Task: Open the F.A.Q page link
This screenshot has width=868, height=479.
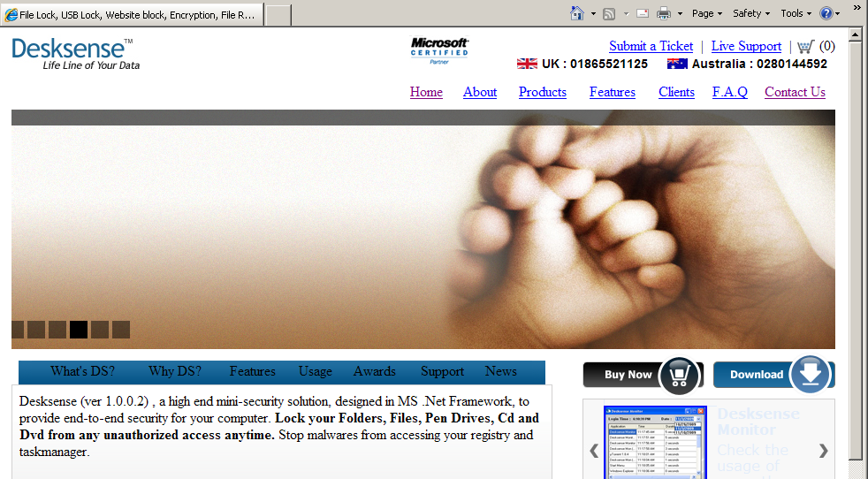Action: point(729,92)
